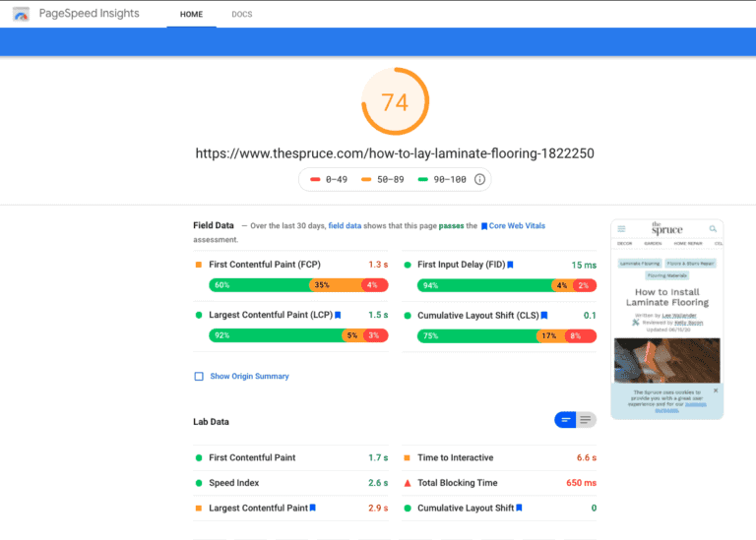This screenshot has height=540, width=756.
Task: Click bookmark icon beside Lab Data Cumulative Layout Shift
Action: (x=520, y=508)
